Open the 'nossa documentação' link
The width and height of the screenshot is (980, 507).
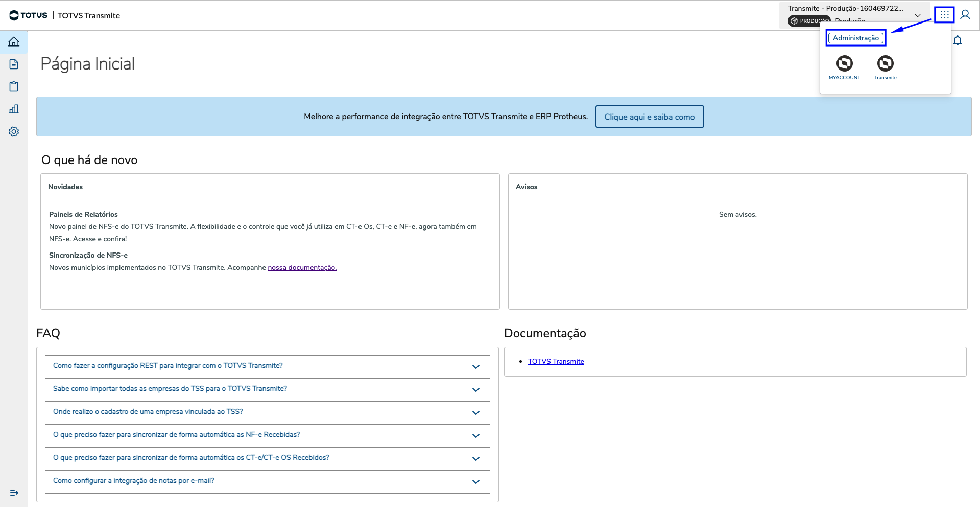coord(302,268)
